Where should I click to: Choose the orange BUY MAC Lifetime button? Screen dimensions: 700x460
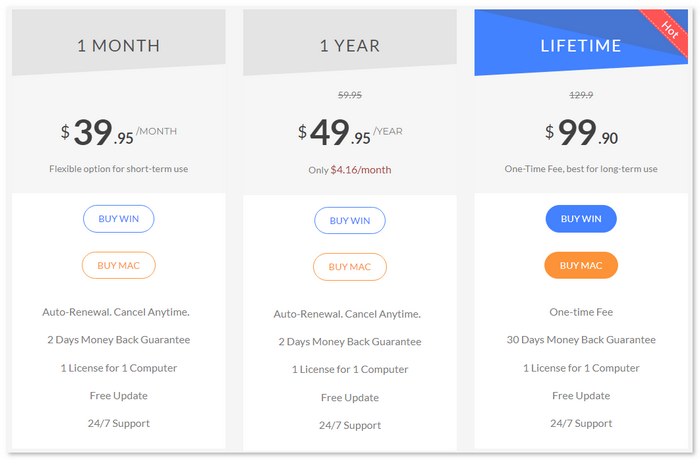(581, 265)
